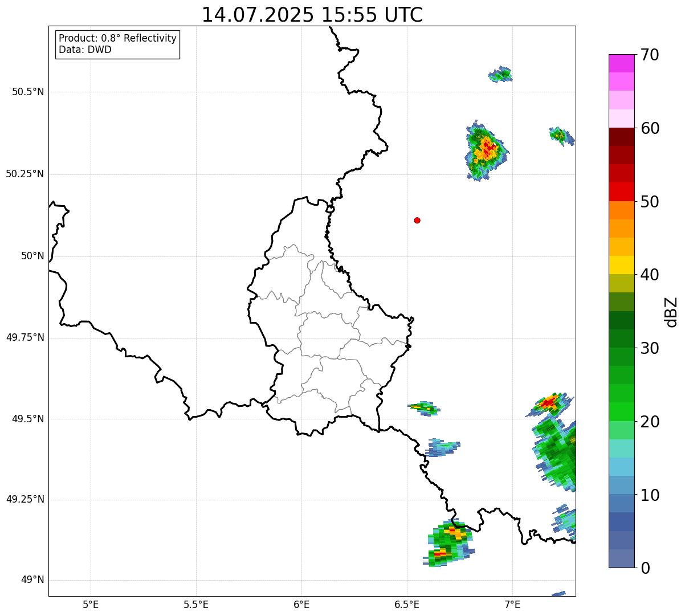Click the colorbar tick label 40

coord(650,275)
